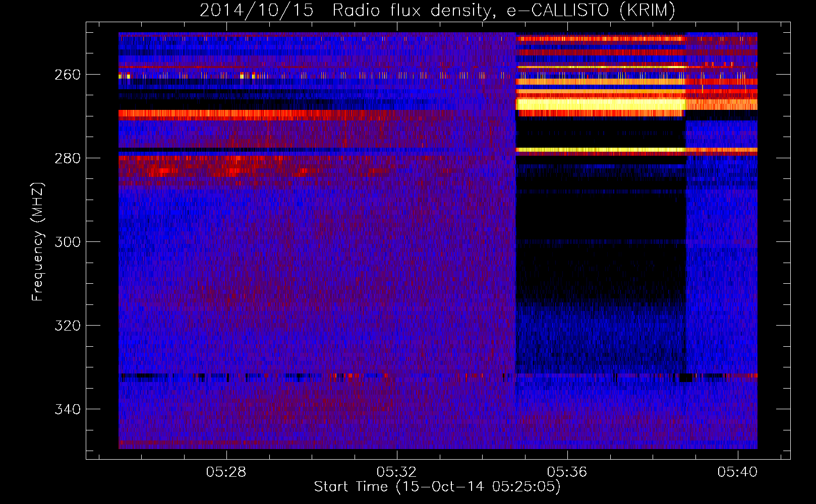Viewport: 816px width, 504px height.
Task: Click the thin yellow band near 278 MHz
Action: [600, 150]
